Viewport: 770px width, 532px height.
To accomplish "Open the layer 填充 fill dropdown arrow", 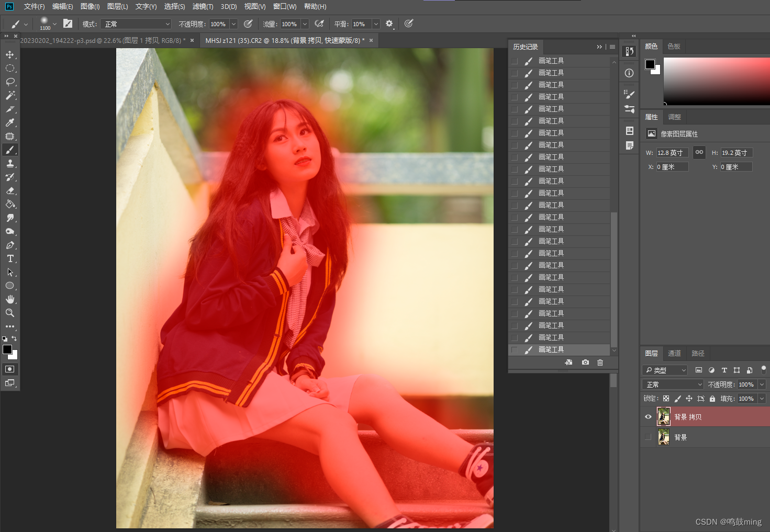I will (x=762, y=399).
